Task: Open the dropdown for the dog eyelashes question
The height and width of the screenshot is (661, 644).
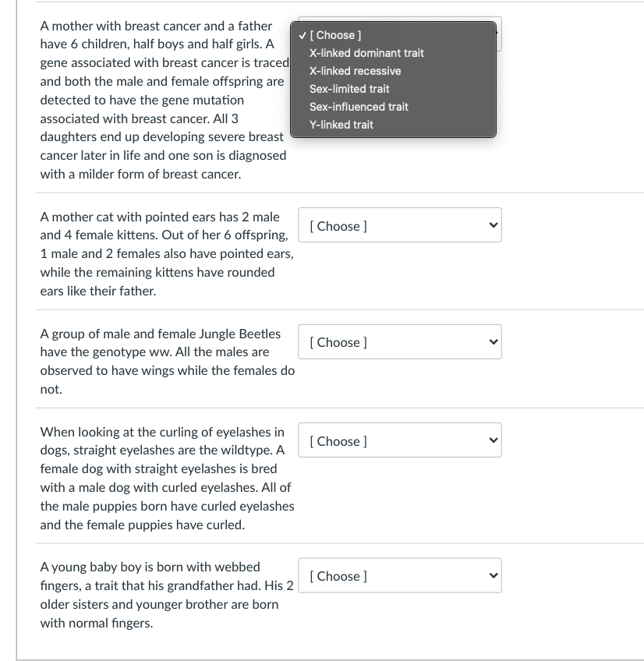Action: point(400,440)
